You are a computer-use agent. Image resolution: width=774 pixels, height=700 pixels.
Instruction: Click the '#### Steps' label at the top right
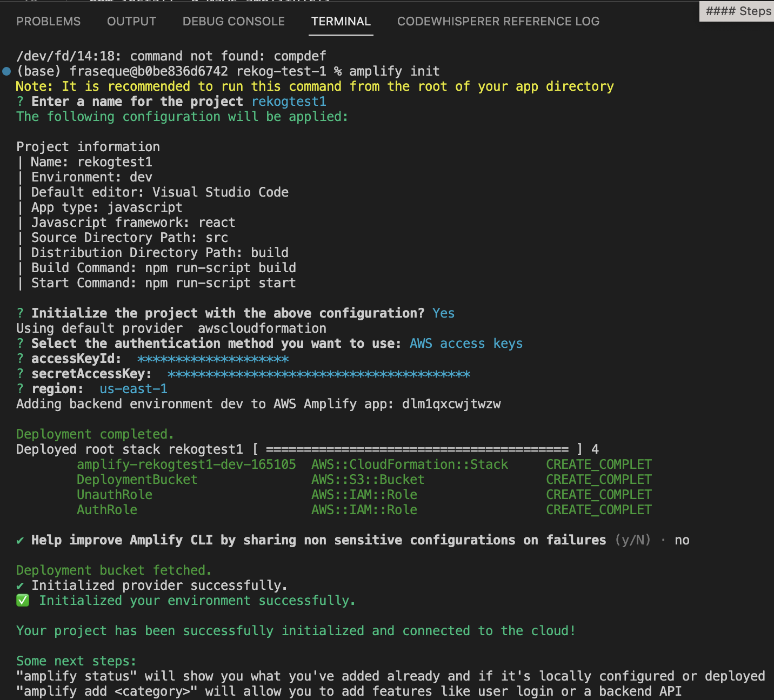[x=738, y=11]
